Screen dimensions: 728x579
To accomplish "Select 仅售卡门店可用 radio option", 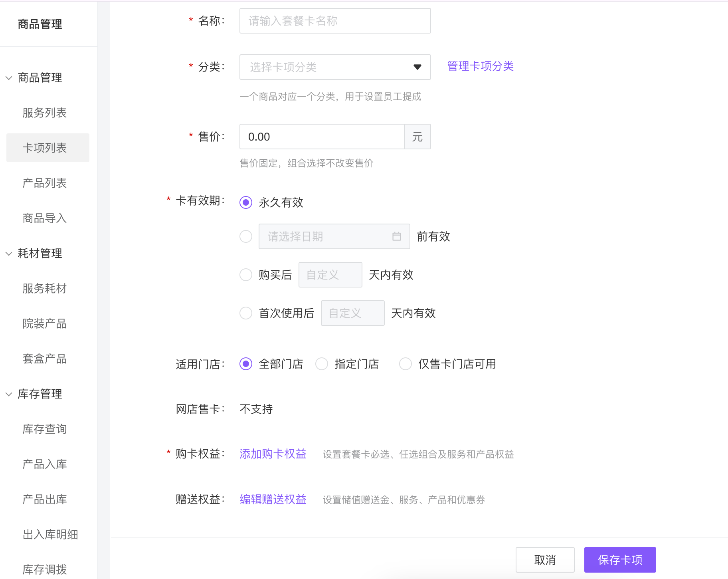I will tap(406, 364).
